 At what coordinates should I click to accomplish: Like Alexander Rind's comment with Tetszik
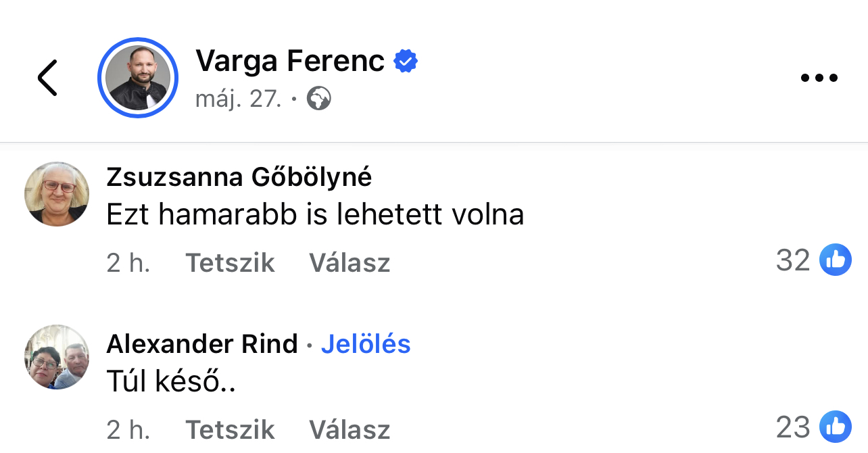point(230,429)
